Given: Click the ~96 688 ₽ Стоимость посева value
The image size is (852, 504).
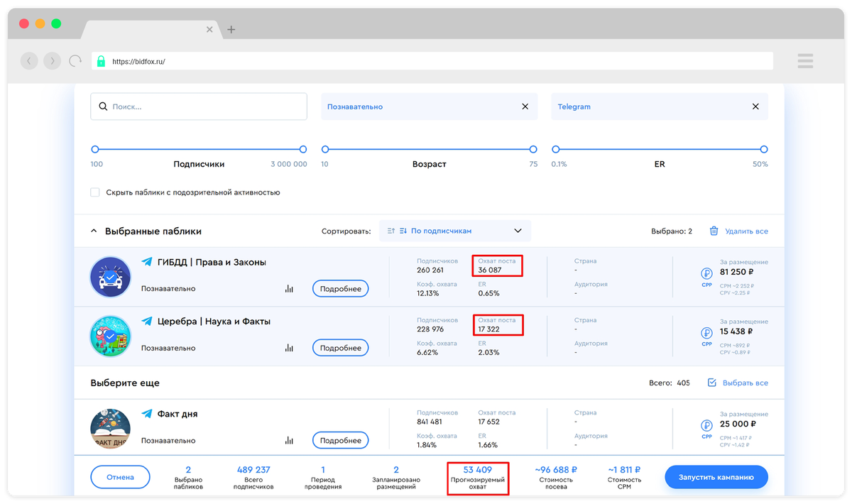Looking at the screenshot, I should (555, 469).
